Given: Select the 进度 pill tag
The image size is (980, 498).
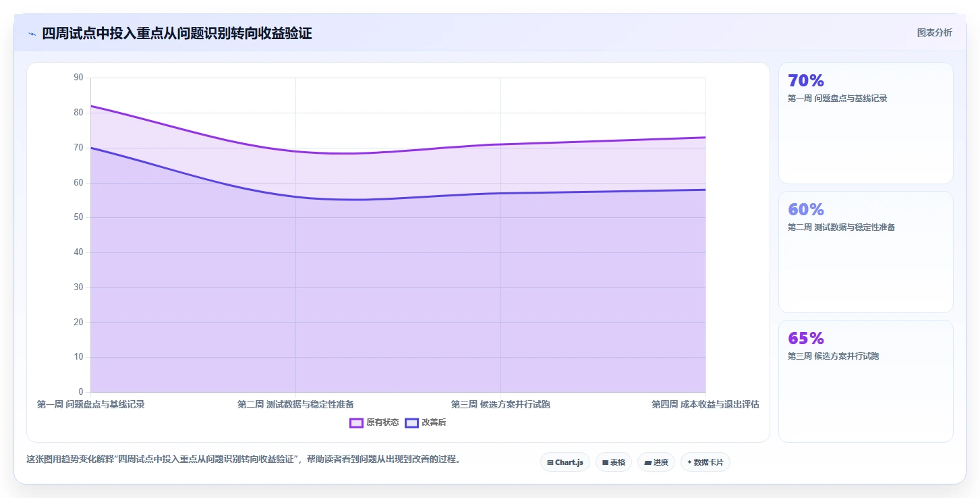Looking at the screenshot, I should click(656, 462).
